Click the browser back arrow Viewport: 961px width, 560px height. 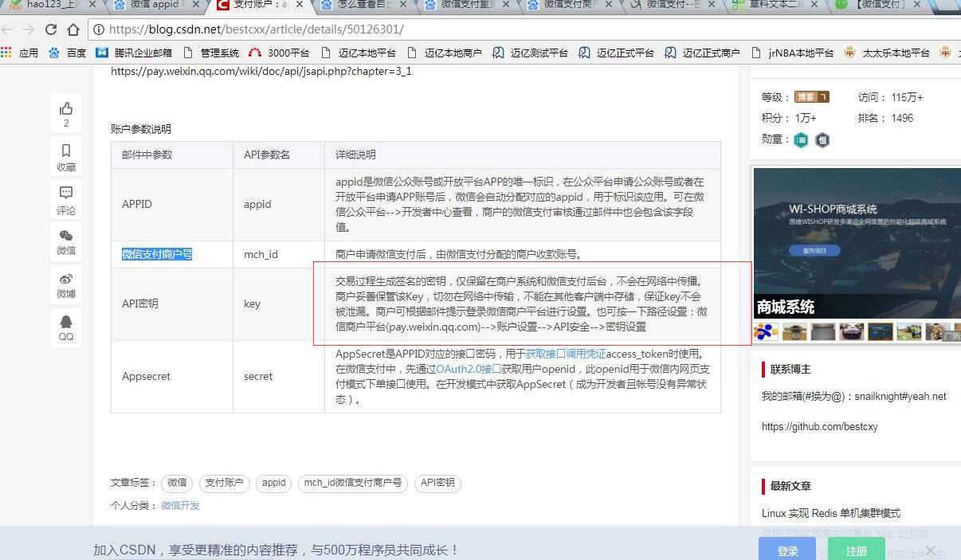click(x=7, y=29)
